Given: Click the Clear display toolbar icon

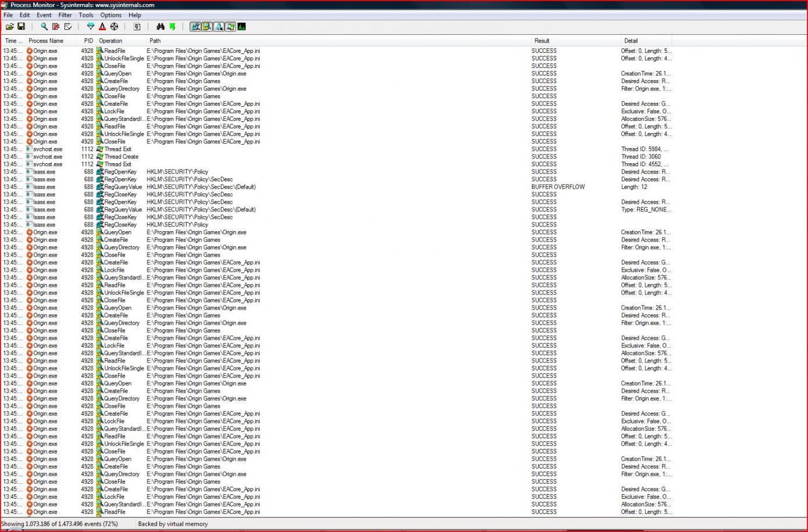Looking at the screenshot, I should (68, 27).
